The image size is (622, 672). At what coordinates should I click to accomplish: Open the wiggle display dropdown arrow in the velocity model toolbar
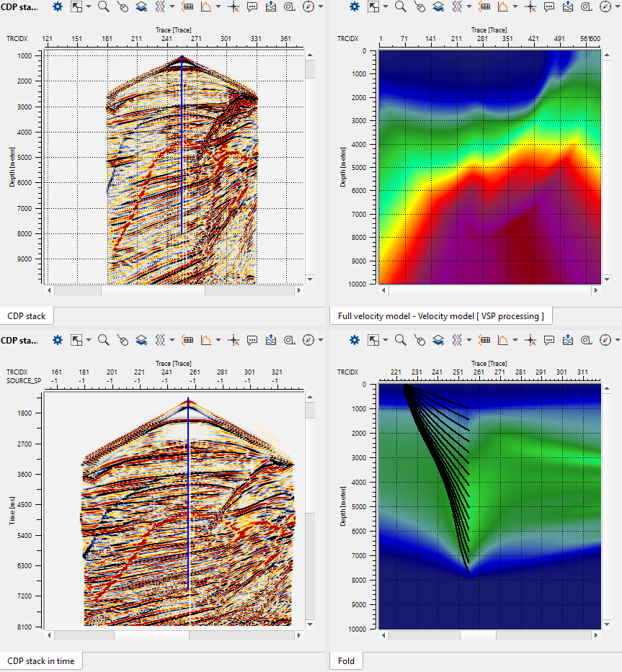(x=469, y=7)
